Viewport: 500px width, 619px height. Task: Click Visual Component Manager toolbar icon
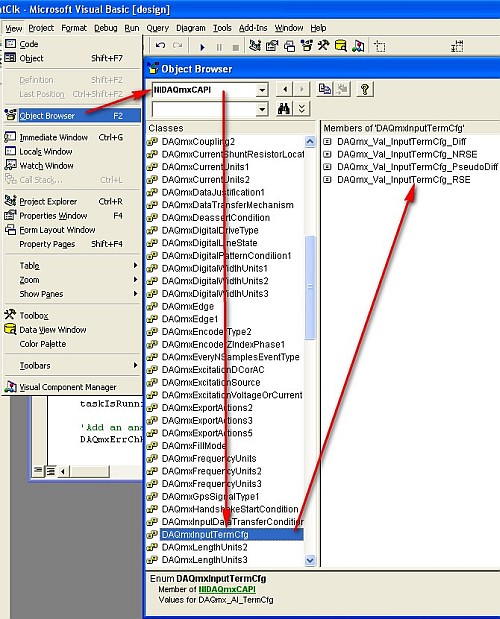point(358,46)
